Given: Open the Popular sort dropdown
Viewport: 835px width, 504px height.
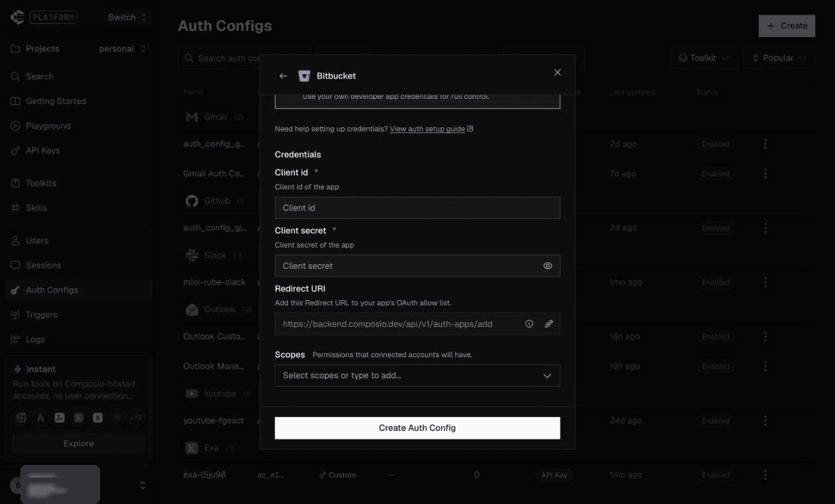Looking at the screenshot, I should [x=779, y=58].
